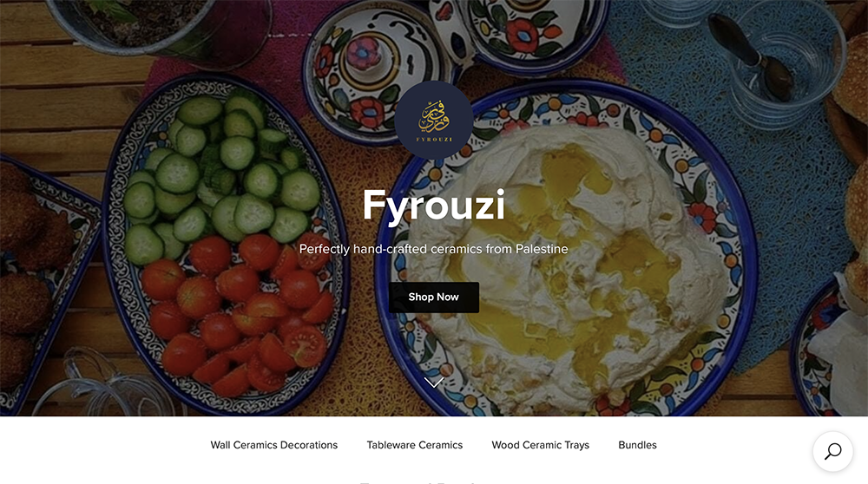Select the Wood Ceramic Trays link
The height and width of the screenshot is (484, 868).
point(540,445)
